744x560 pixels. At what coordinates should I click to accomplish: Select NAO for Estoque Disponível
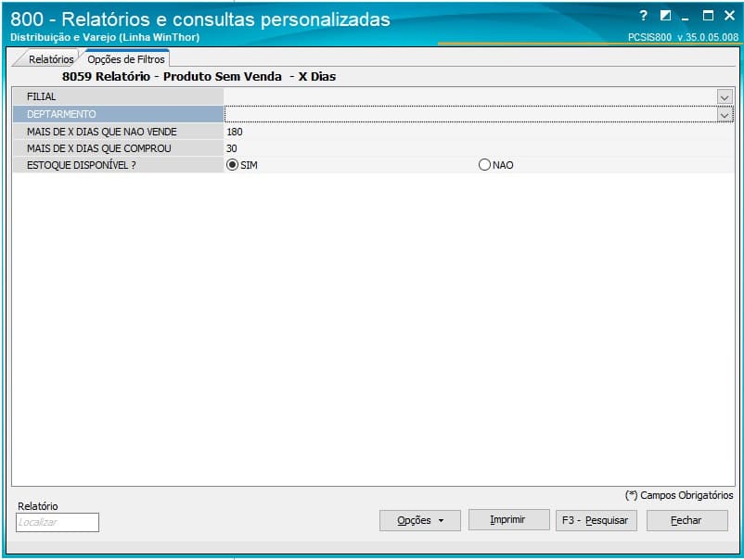coord(484,165)
